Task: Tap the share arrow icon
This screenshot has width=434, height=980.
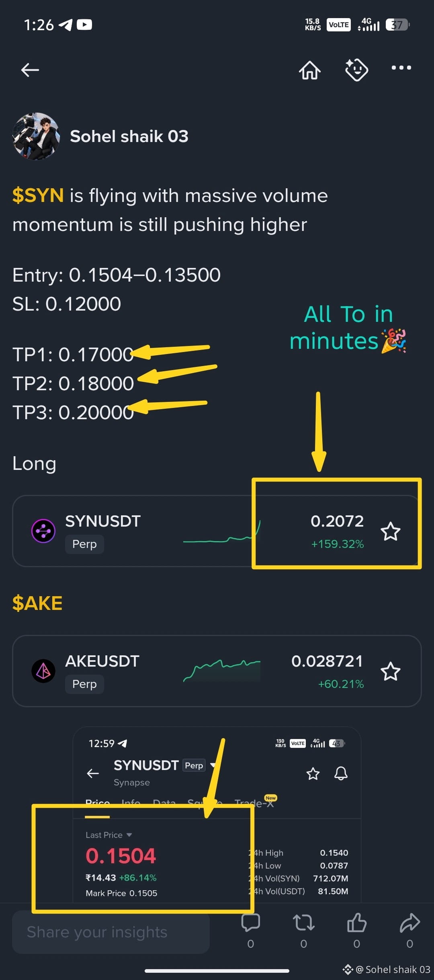Action: point(410,922)
